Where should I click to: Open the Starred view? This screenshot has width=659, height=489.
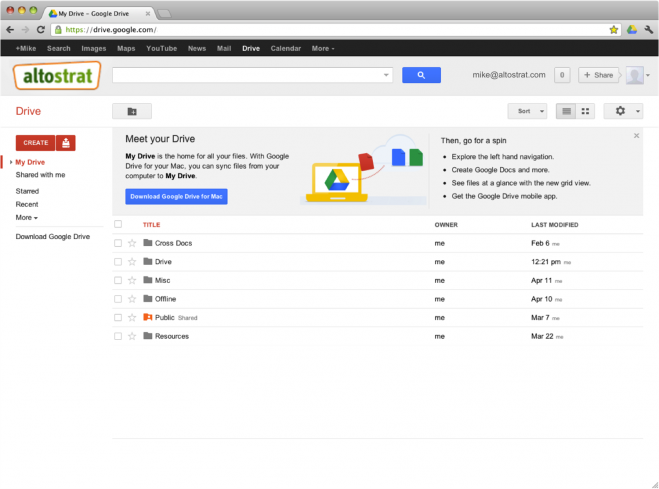(x=27, y=191)
